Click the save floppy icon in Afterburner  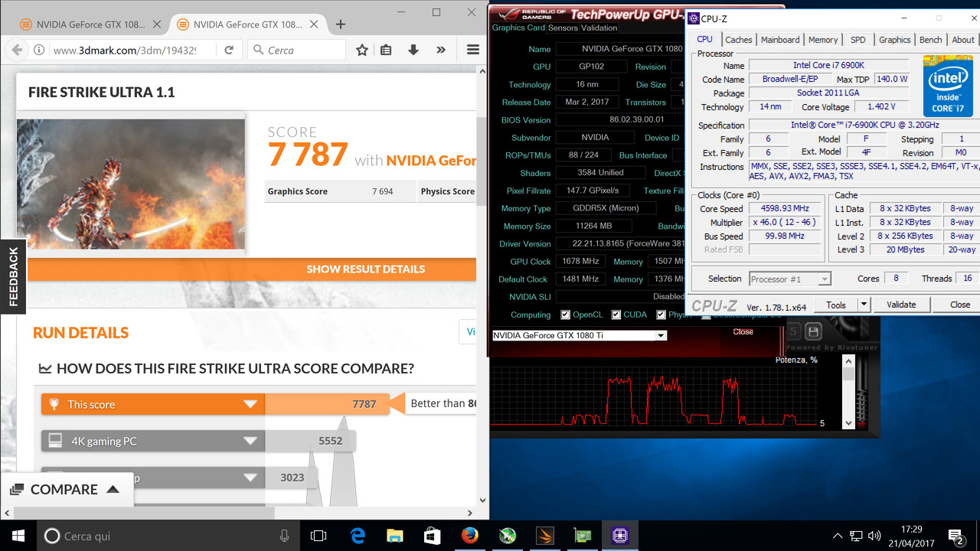(x=813, y=331)
